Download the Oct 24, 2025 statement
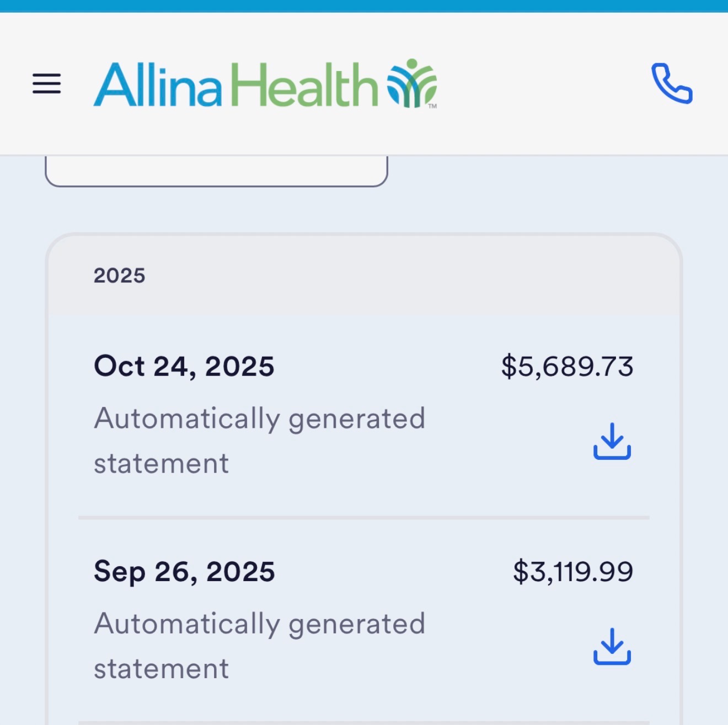Viewport: 728px width, 725px height. [612, 441]
